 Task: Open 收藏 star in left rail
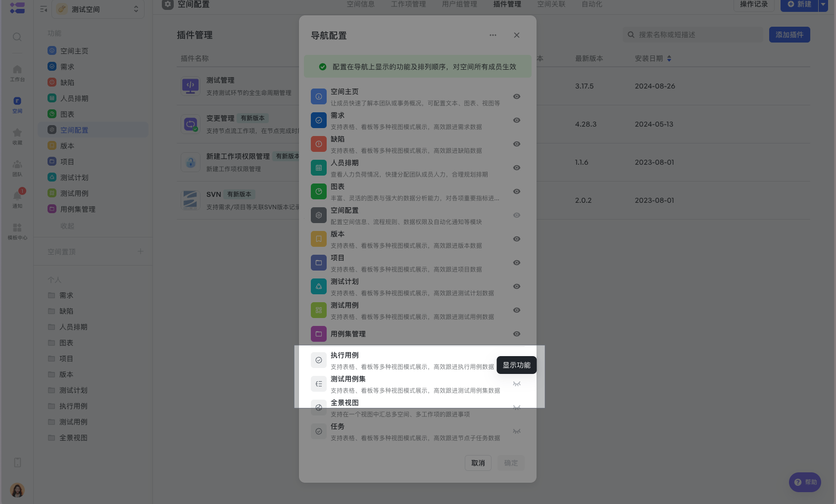(17, 136)
